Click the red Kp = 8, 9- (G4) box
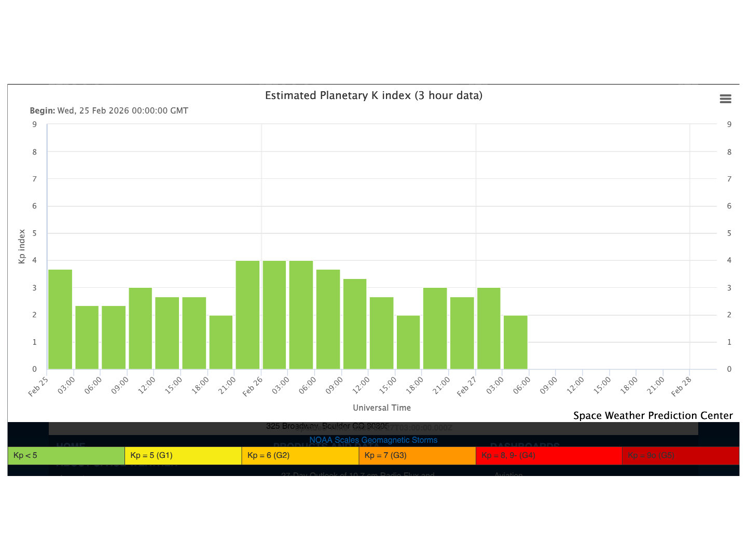The height and width of the screenshot is (560, 747). [548, 455]
